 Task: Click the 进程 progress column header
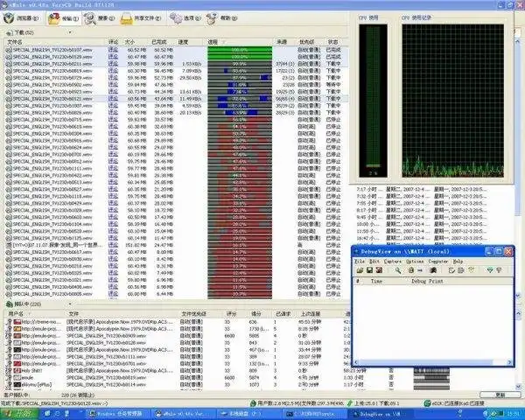(x=213, y=42)
